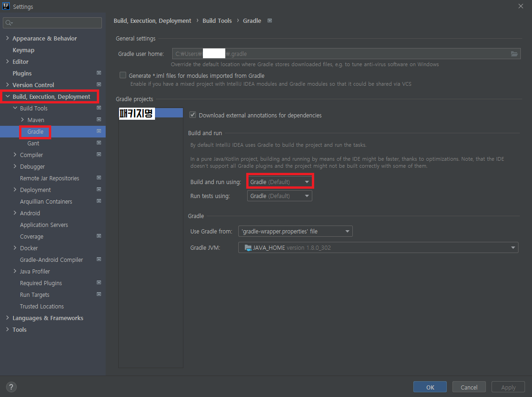Select Android in the settings tree
532x397 pixels.
pos(30,213)
